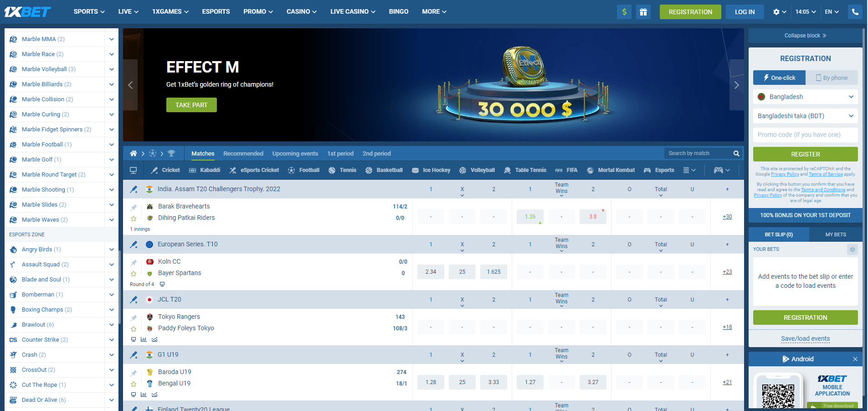Click Search by match field
This screenshot has height=411, width=868.
coord(704,153)
